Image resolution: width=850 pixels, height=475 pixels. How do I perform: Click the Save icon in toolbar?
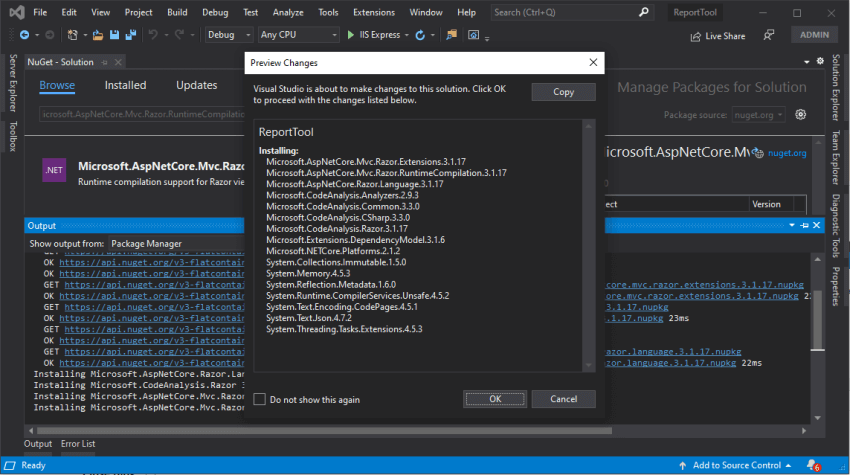click(x=114, y=35)
